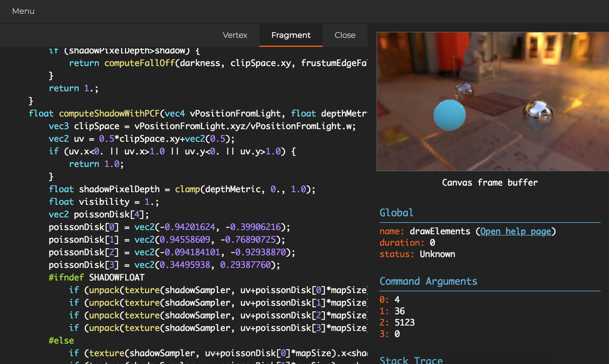Click the Global section heading
The width and height of the screenshot is (609, 364).
pyautogui.click(x=396, y=213)
